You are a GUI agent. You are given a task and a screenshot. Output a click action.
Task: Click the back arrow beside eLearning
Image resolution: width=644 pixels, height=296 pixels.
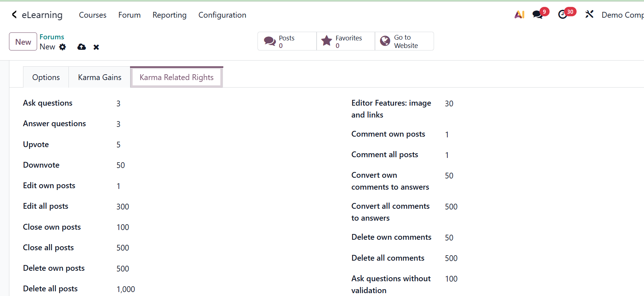14,15
